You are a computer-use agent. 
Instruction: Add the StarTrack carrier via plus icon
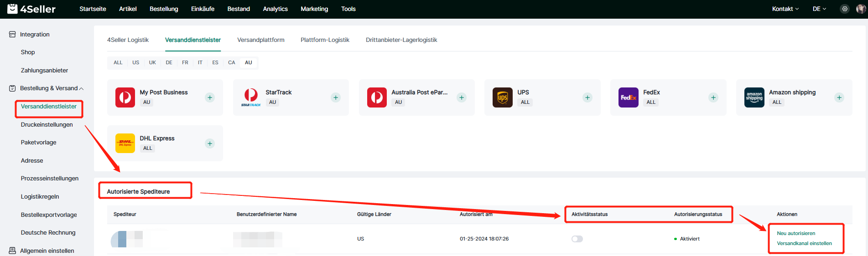336,97
